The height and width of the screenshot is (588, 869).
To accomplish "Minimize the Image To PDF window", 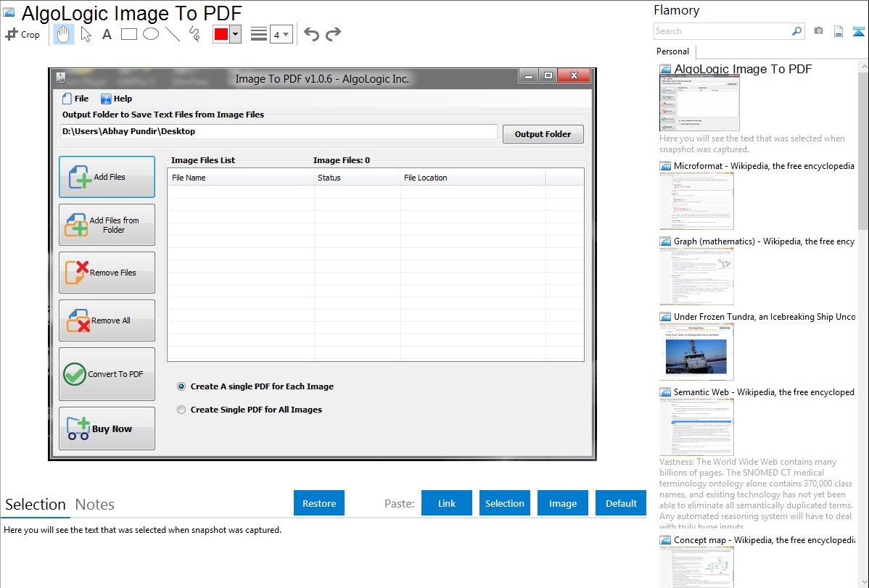I will coord(530,76).
